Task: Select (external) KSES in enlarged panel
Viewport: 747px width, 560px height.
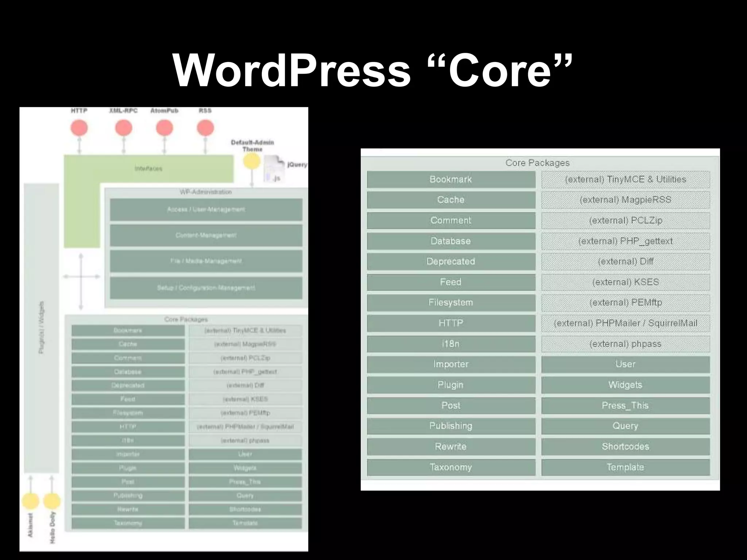Action: coord(626,282)
